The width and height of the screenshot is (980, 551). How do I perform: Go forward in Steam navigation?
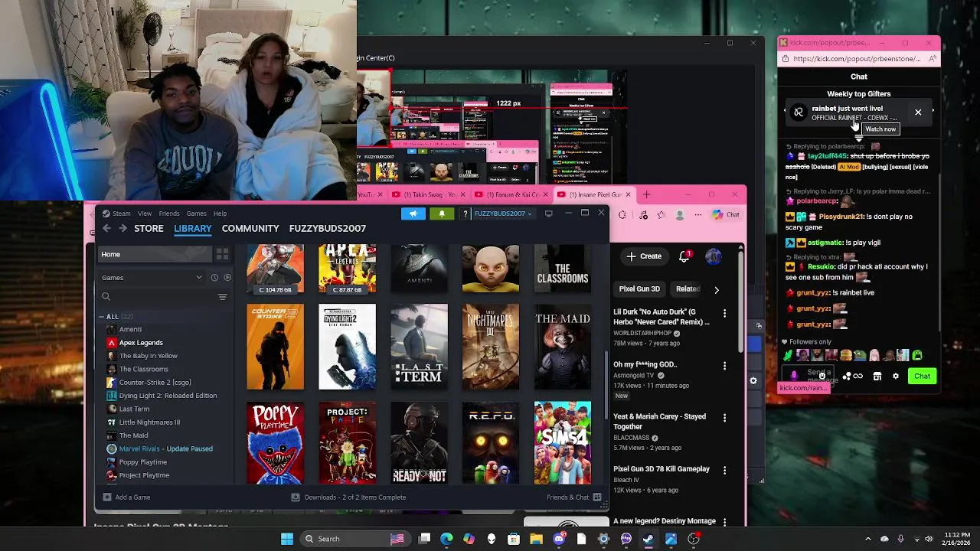pos(122,228)
